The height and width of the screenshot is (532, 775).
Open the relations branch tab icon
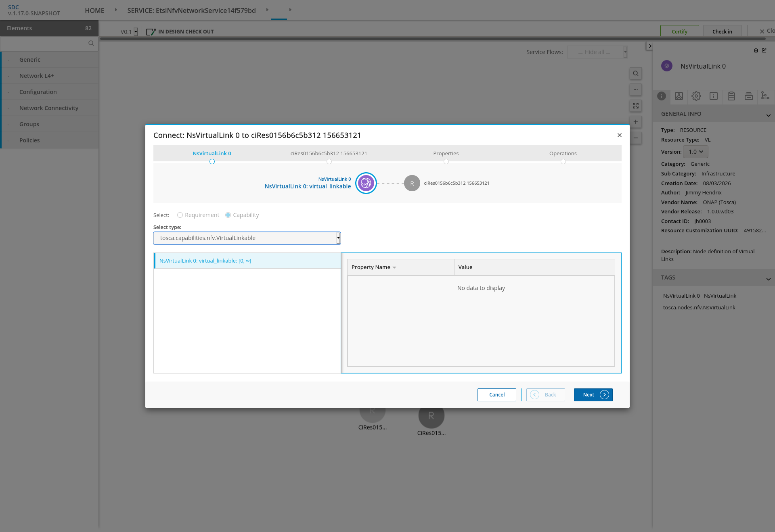(x=765, y=96)
